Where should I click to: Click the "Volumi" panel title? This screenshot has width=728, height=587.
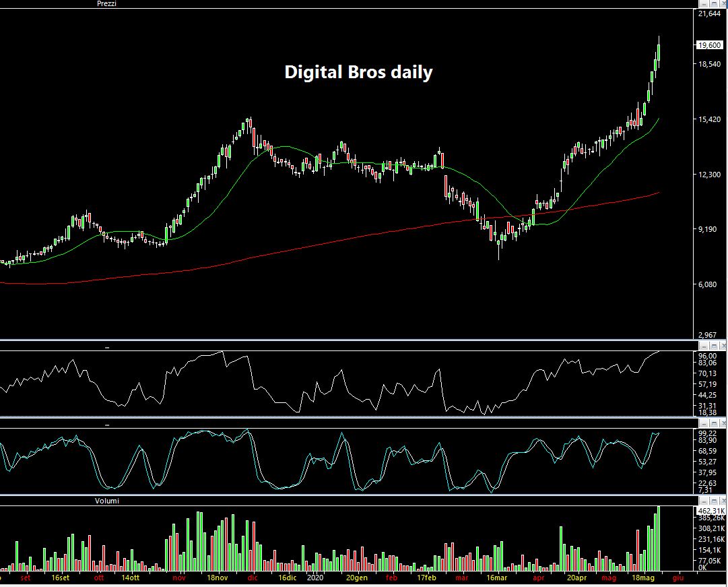pos(107,501)
